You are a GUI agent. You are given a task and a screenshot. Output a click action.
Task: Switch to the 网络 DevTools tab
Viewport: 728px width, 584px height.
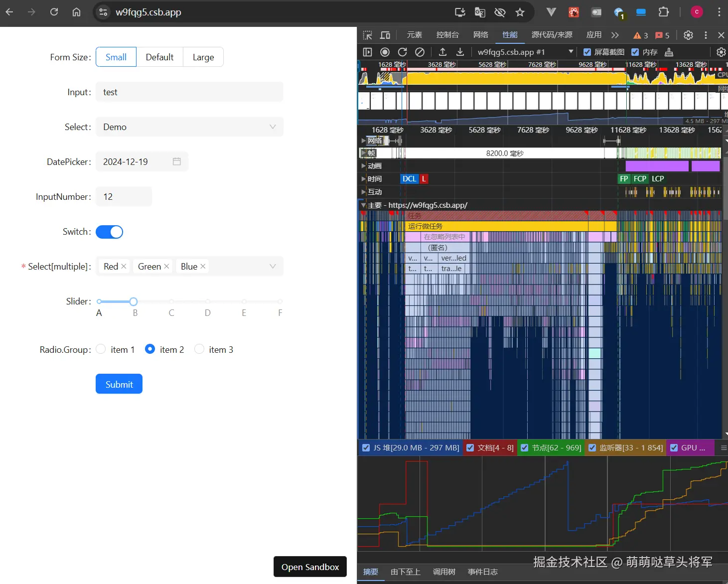pyautogui.click(x=481, y=35)
